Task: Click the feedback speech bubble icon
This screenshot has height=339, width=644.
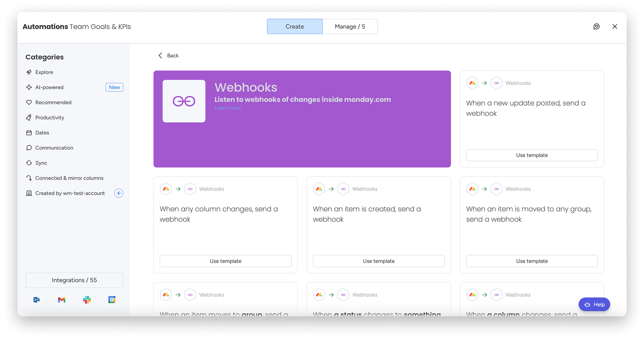Action: [x=597, y=26]
